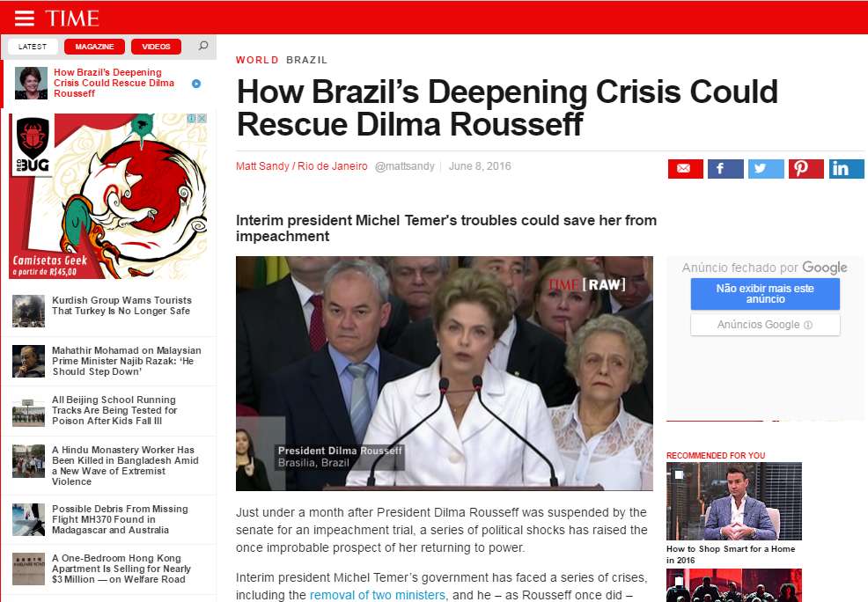The image size is (868, 602).
Task: Open the hamburger menu beside TIME logo
Action: tap(24, 18)
